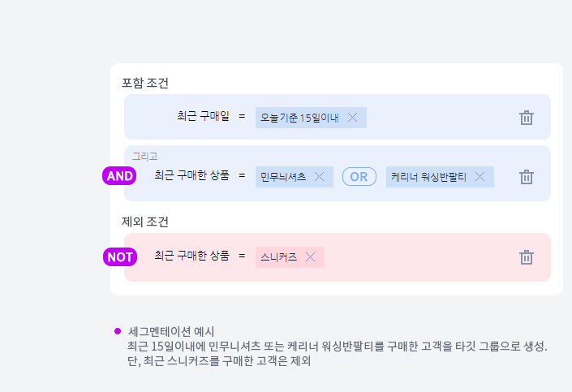Image resolution: width=572 pixels, height=392 pixels.
Task: Click X on the 케리너 워싱반팔티 tag
Action: [480, 177]
